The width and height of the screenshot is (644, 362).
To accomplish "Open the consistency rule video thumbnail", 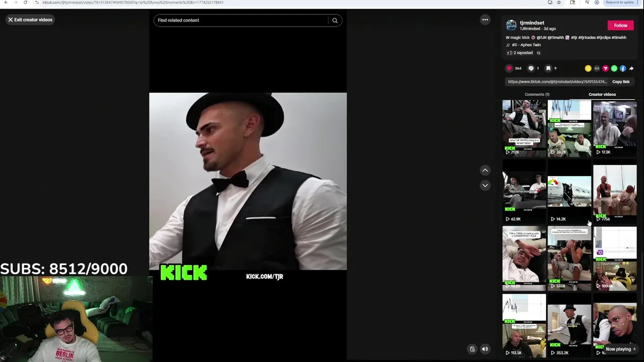I will 524,258.
